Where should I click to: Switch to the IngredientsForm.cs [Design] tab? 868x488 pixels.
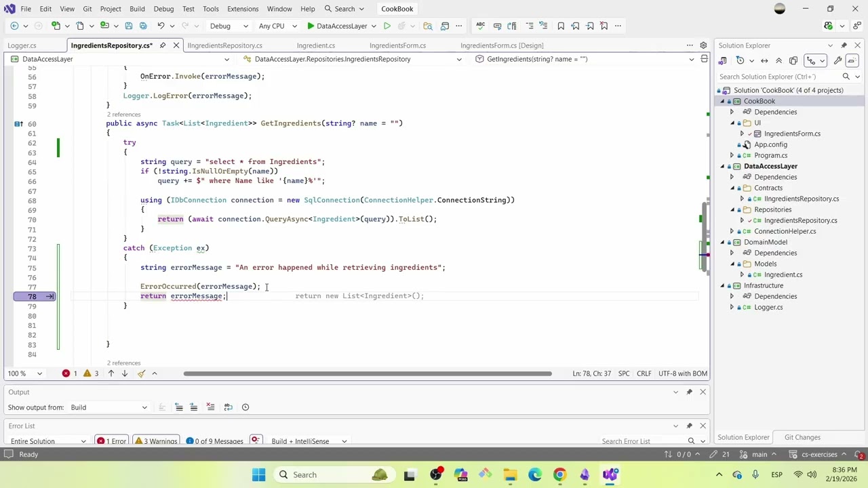click(502, 45)
